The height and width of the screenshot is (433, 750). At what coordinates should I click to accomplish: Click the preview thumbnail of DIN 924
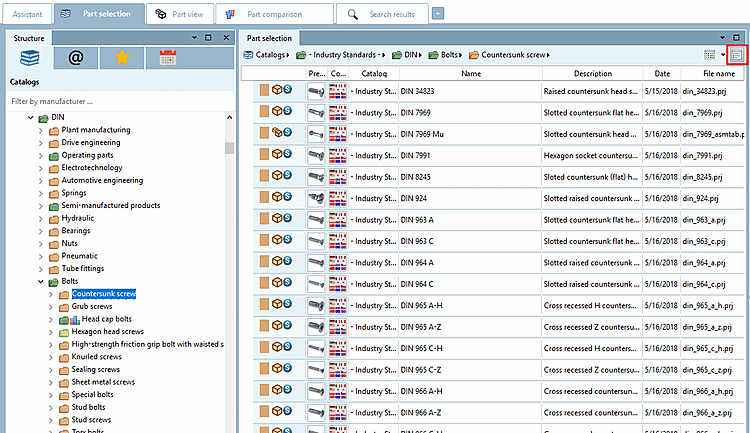click(x=316, y=198)
